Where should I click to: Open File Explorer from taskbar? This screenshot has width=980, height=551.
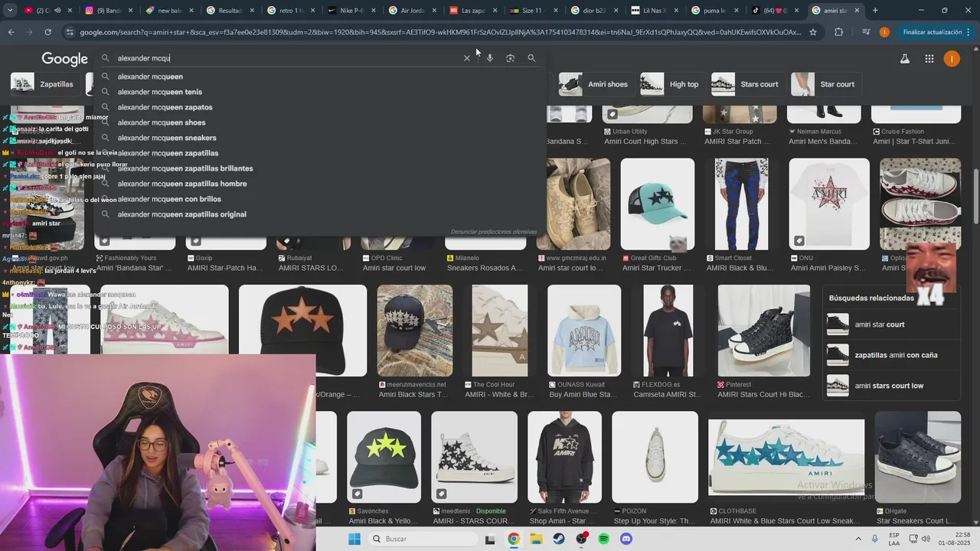tap(536, 539)
